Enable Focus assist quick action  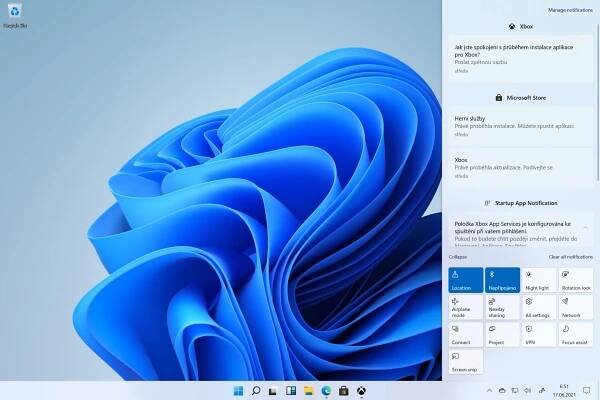pos(577,334)
